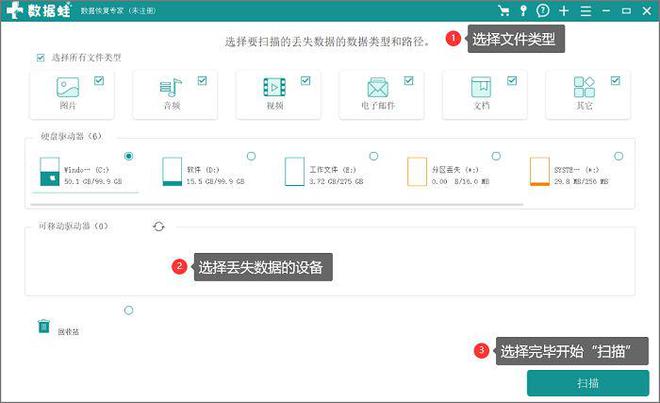Select the 工作文件 (E:) drive radio button
Image resolution: width=660 pixels, height=403 pixels.
coord(373,156)
